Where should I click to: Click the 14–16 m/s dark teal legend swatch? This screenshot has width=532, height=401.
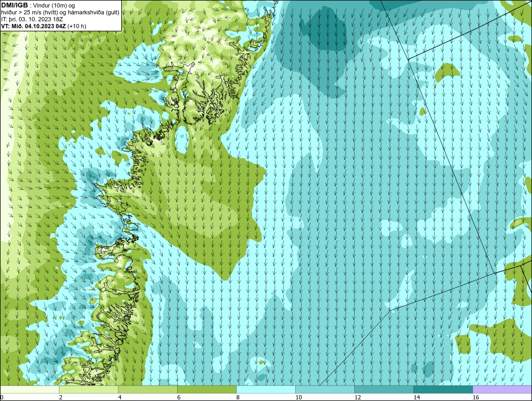[443, 389]
